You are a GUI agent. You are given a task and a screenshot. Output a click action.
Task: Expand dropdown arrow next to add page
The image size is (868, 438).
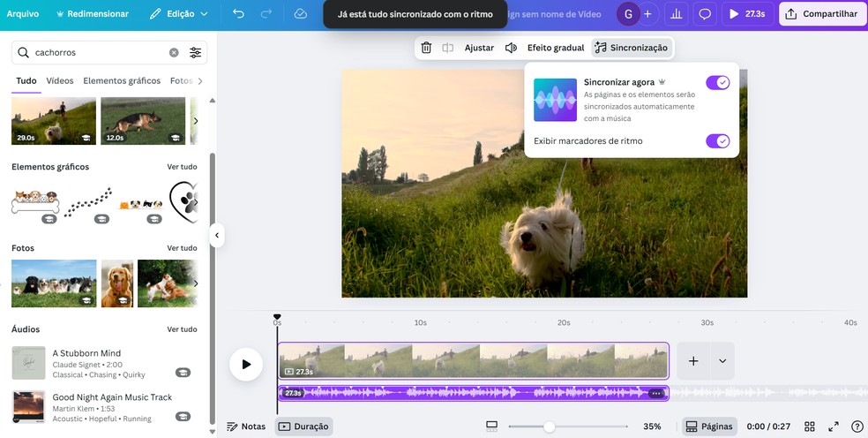point(722,361)
